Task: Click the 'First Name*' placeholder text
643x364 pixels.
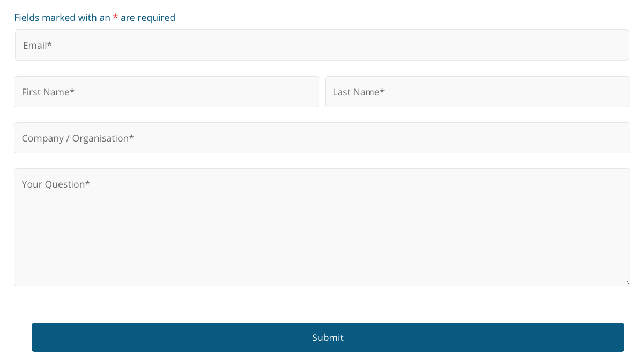Action: (x=48, y=92)
